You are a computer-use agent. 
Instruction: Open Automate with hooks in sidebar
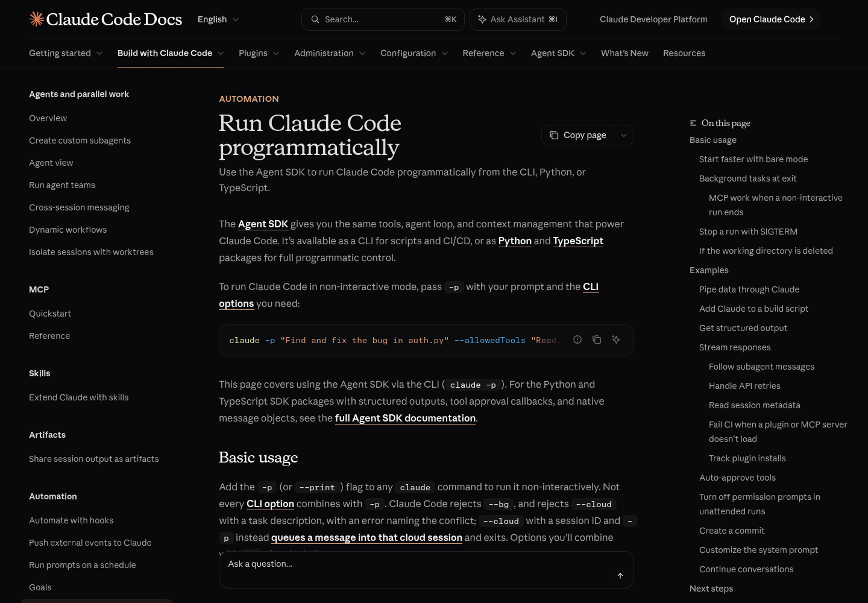pos(71,520)
